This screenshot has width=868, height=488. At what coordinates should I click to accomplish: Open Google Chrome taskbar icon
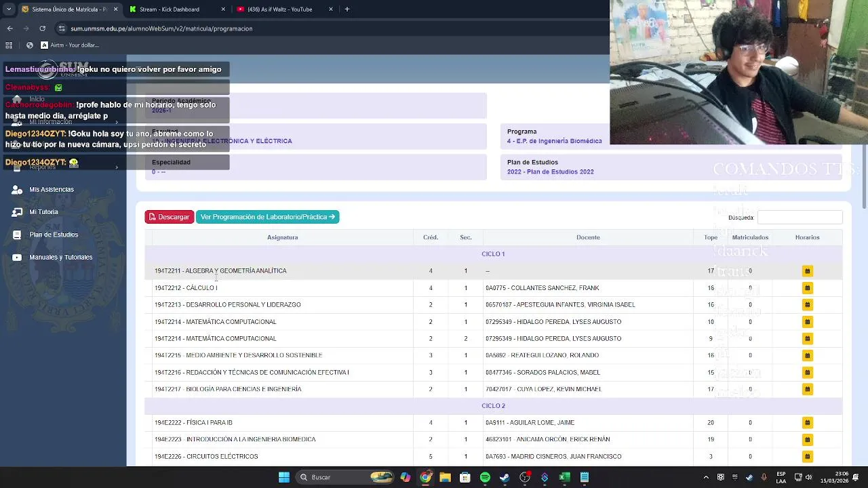pyautogui.click(x=425, y=477)
